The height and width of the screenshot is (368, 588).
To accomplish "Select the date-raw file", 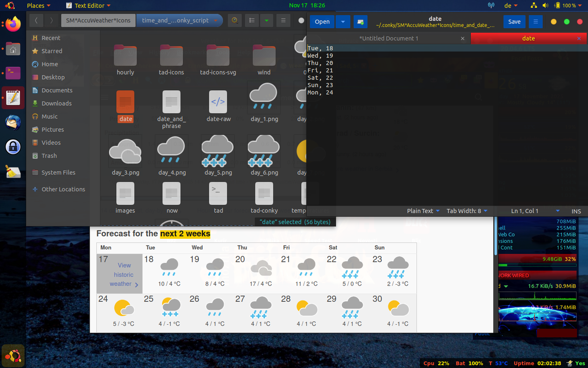I will 218,106.
